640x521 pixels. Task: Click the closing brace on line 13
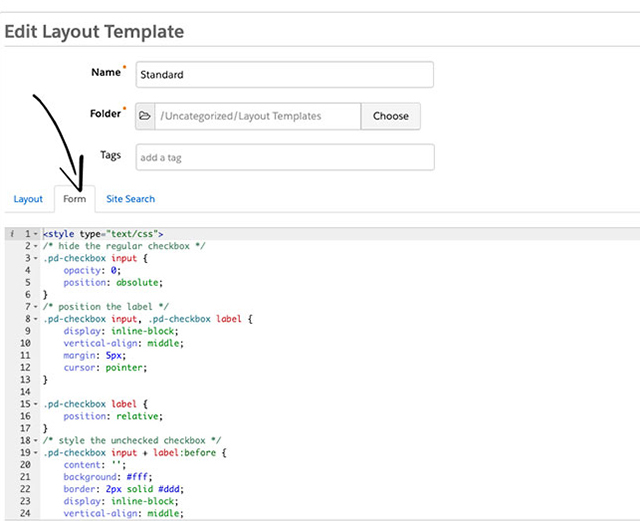(x=45, y=380)
